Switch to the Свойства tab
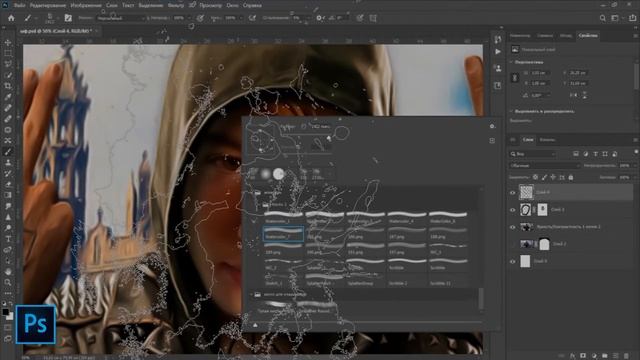 pyautogui.click(x=588, y=36)
